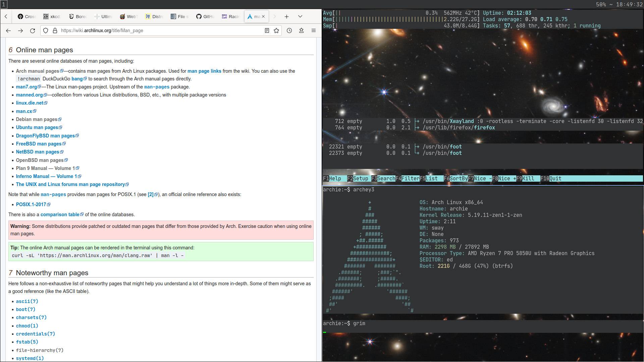Open a new tab with the plus button

click(x=287, y=16)
